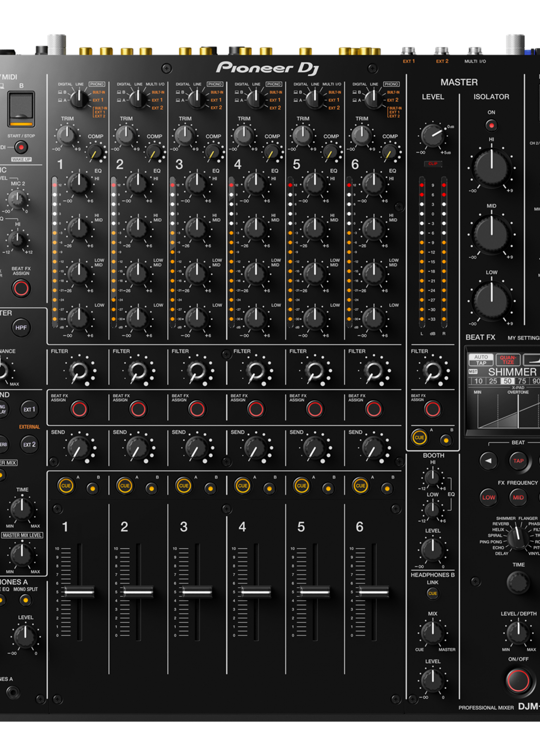Click channel 4 input selector knob
540x756 pixels.
pos(256,99)
